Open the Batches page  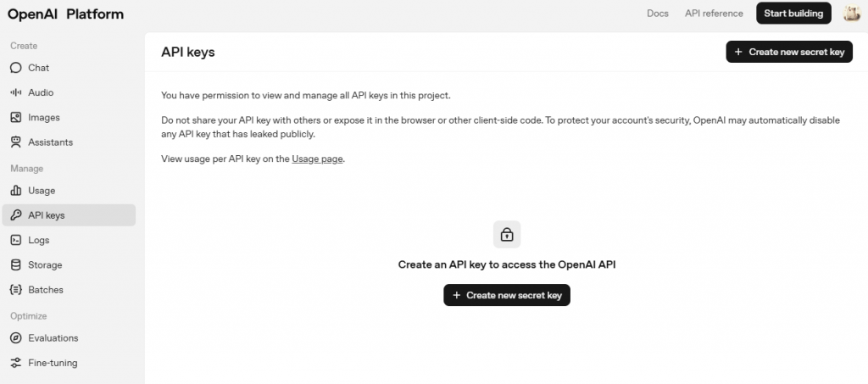click(69, 290)
